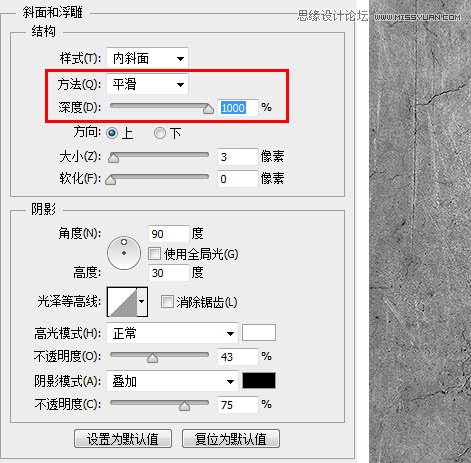Screen dimensions: 471x463
Task: Click the 设置为默认值 button
Action: 123,439
